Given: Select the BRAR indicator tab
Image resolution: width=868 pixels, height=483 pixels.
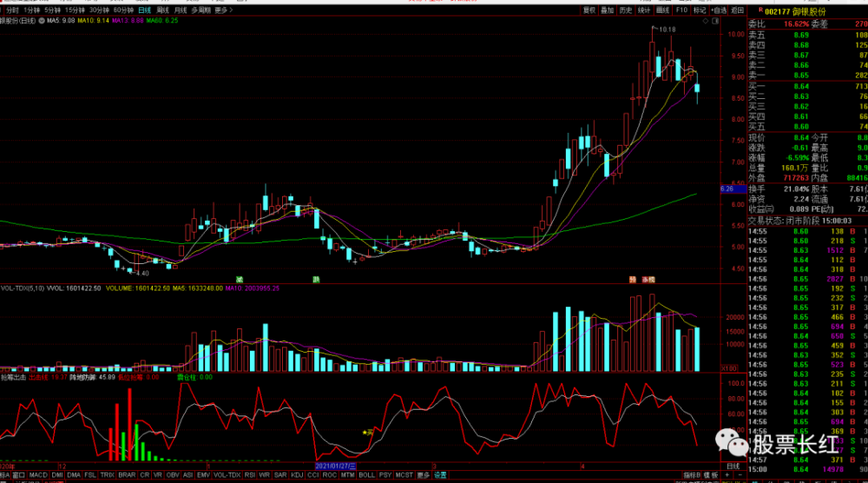Looking at the screenshot, I should click(127, 475).
